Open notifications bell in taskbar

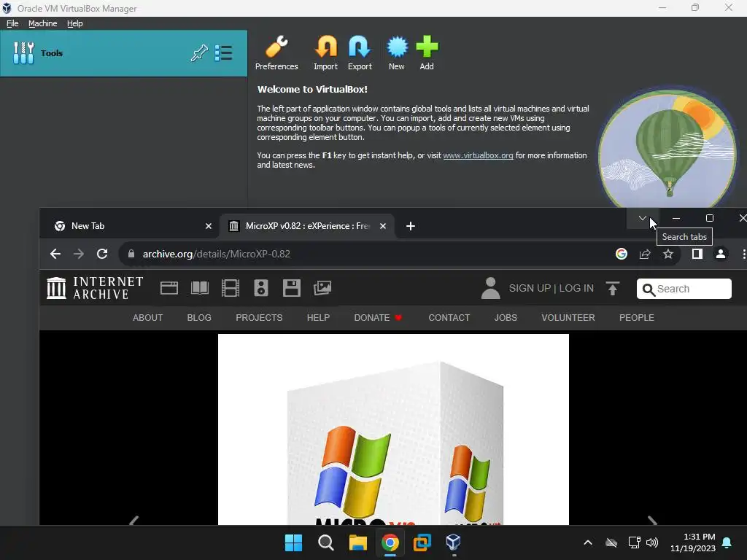(727, 542)
